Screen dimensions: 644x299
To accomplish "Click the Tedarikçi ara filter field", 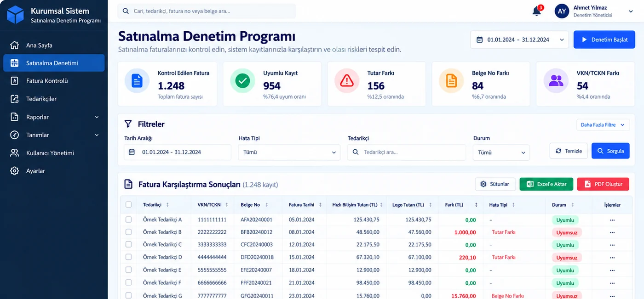I will 407,152.
